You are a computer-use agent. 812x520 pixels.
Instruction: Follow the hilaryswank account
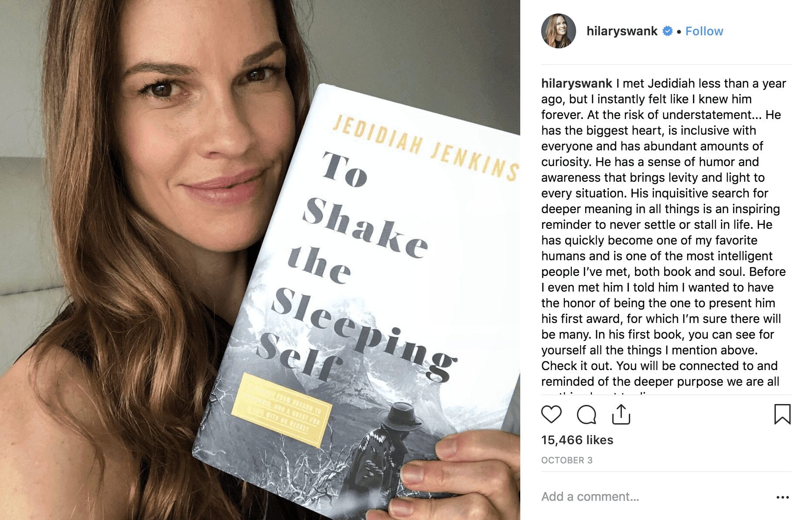pos(704,31)
